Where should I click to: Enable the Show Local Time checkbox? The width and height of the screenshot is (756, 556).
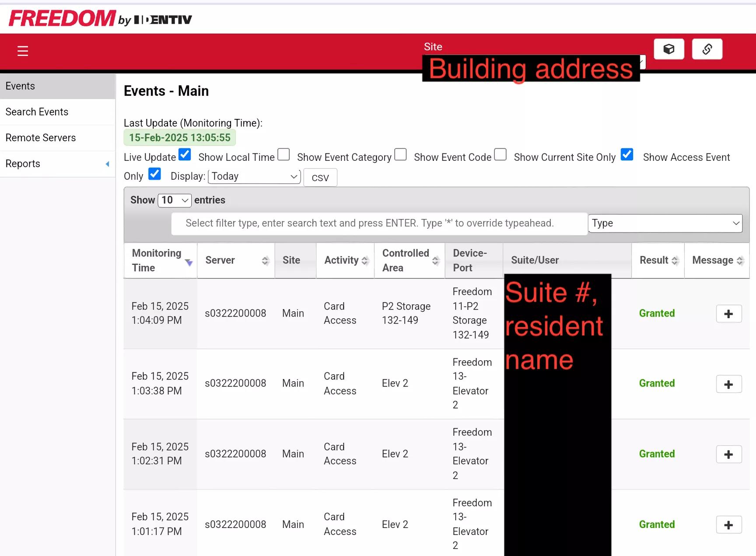(x=283, y=155)
